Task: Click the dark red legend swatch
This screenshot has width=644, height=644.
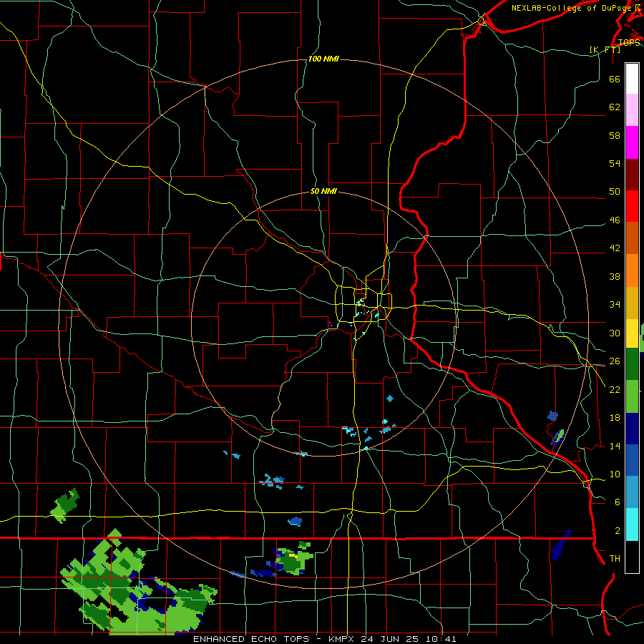Action: click(x=632, y=175)
